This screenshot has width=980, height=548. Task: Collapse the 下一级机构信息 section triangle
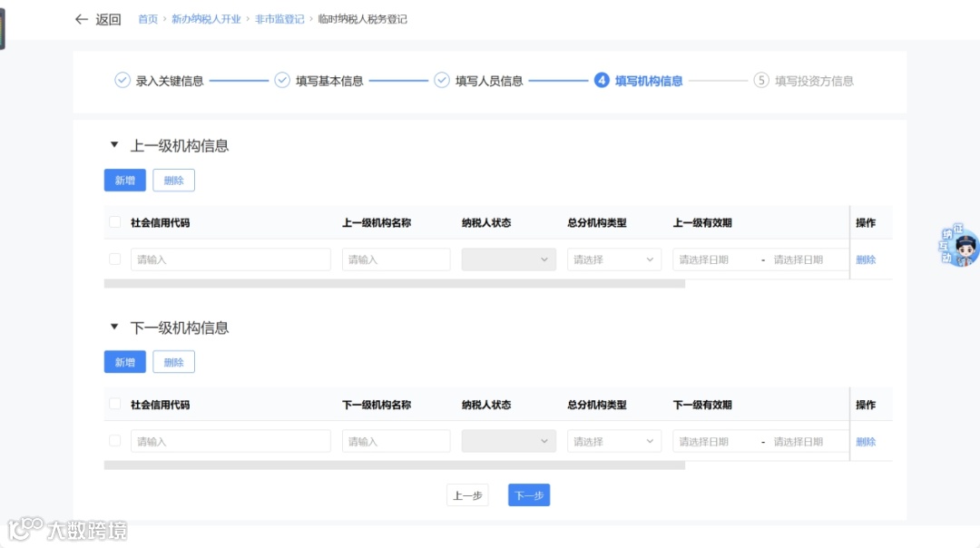[x=114, y=327]
